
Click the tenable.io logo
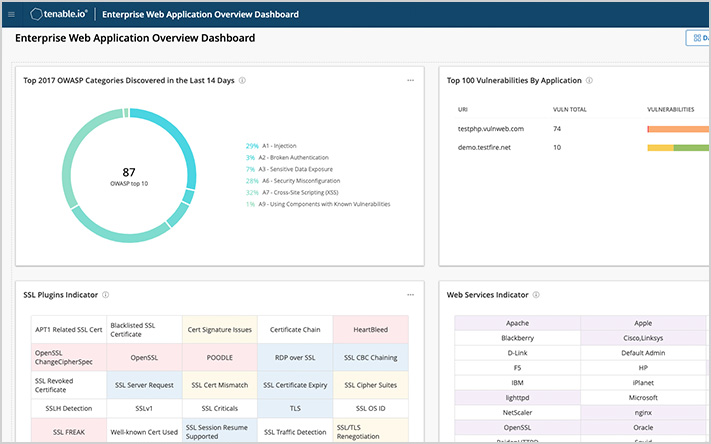tap(59, 14)
